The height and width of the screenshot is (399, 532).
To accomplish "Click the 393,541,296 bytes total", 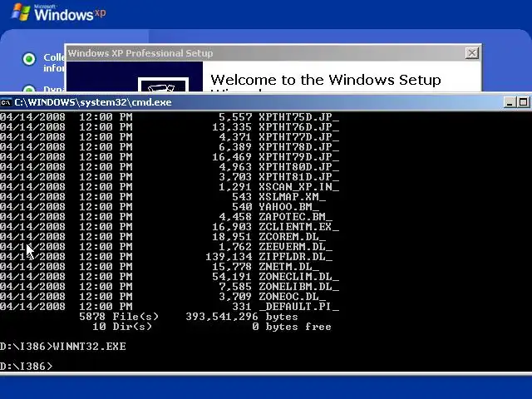I will coord(242,317).
